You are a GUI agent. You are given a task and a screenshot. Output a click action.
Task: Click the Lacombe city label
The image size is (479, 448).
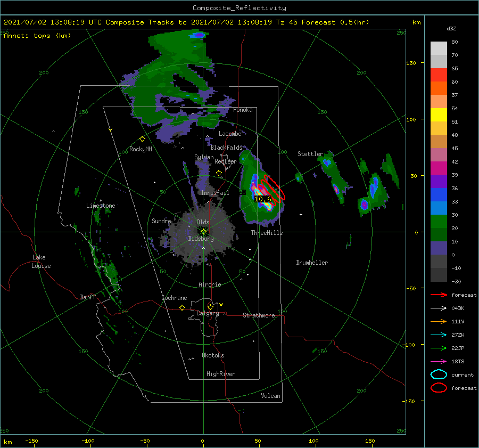coord(230,134)
